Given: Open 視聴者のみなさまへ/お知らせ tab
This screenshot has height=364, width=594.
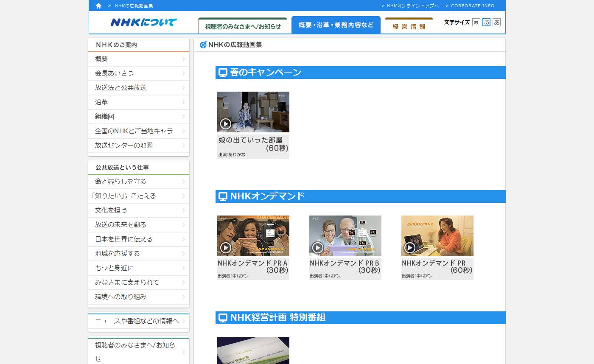Looking at the screenshot, I should 243,26.
